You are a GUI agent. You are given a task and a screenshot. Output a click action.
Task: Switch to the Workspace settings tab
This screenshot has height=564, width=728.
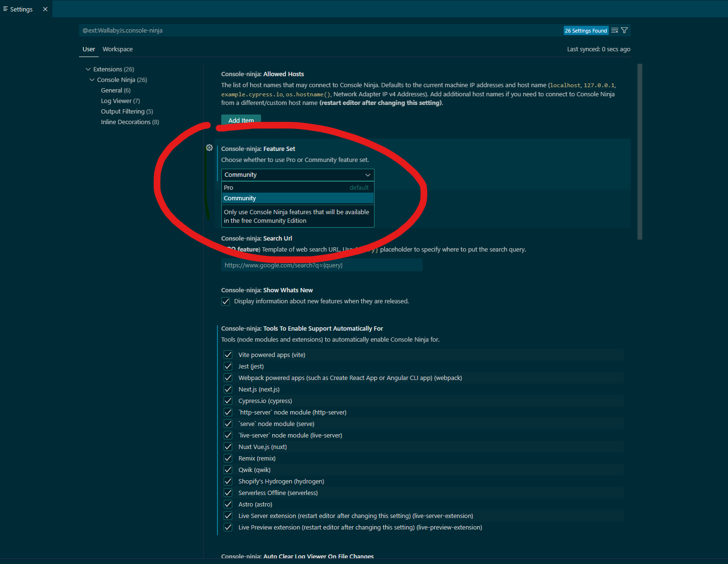117,49
